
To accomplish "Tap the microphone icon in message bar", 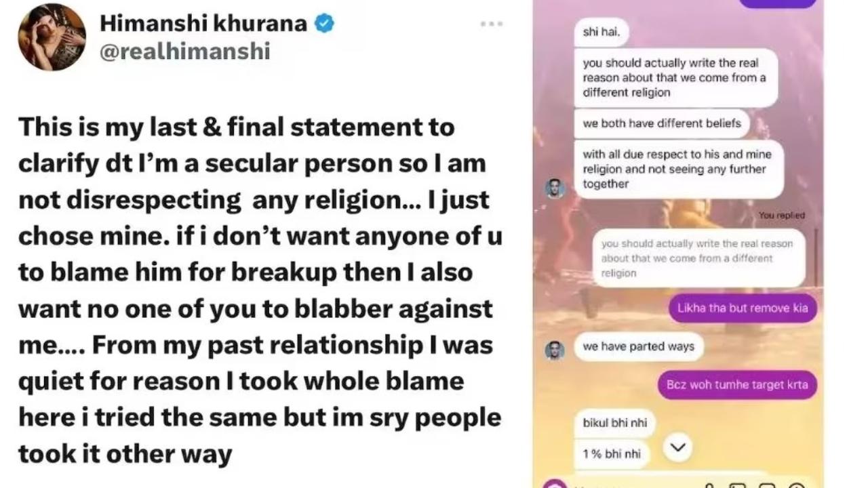I will (x=709, y=485).
